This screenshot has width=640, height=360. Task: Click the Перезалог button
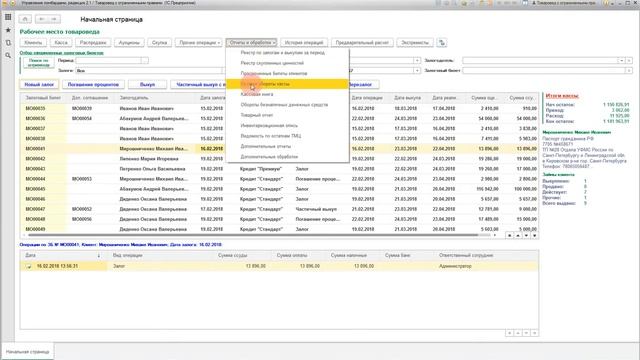point(363,84)
